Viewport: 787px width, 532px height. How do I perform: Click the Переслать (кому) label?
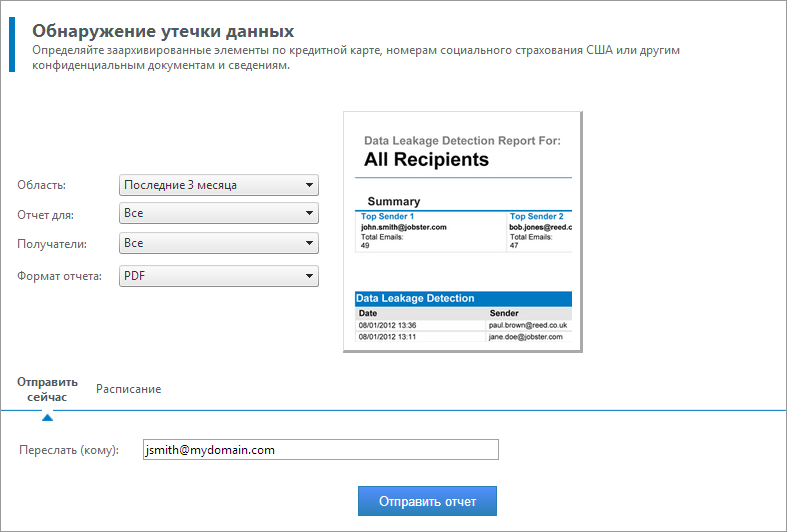click(x=69, y=450)
